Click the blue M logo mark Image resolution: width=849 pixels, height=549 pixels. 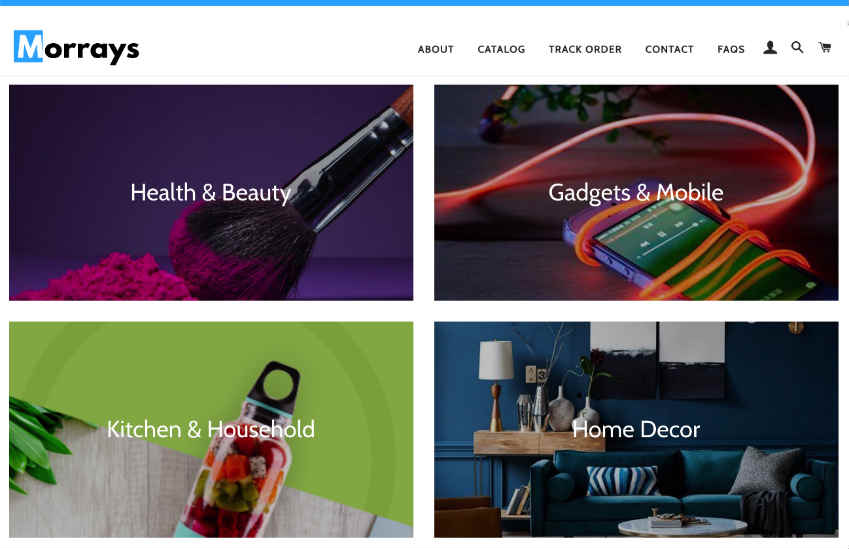pyautogui.click(x=28, y=47)
